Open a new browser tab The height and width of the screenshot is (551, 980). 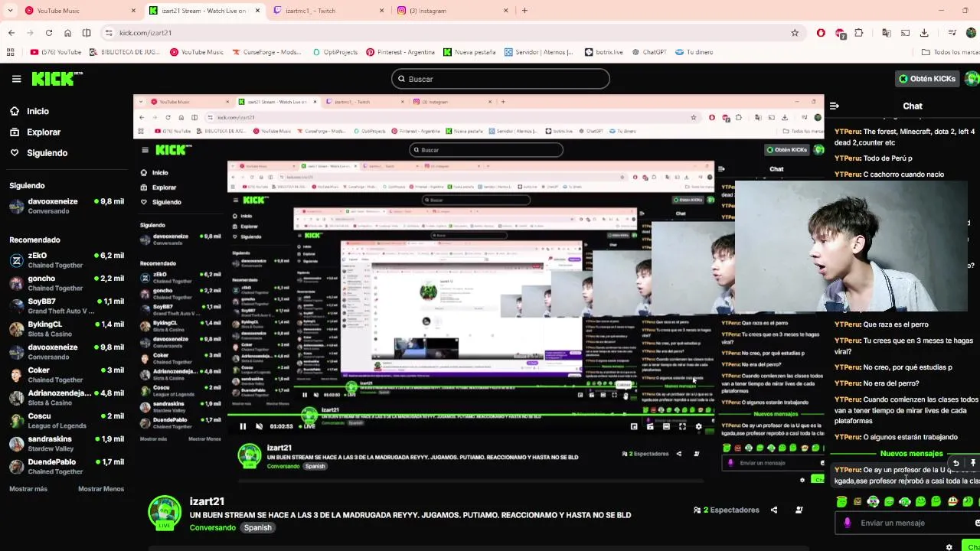[x=524, y=11]
